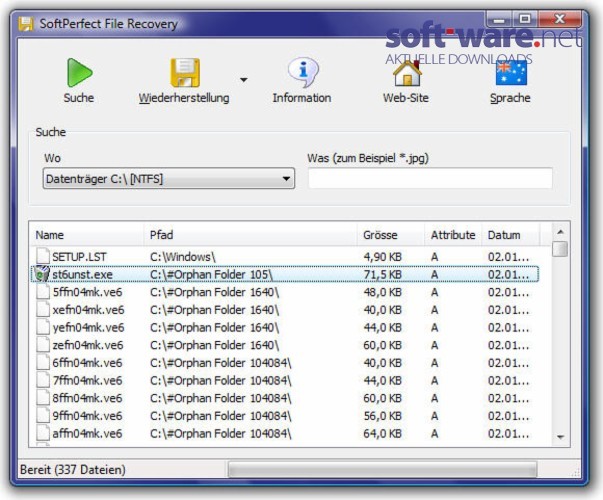Click the st6unst.exe recycle bin icon
Image resolution: width=603 pixels, height=500 pixels.
[42, 274]
